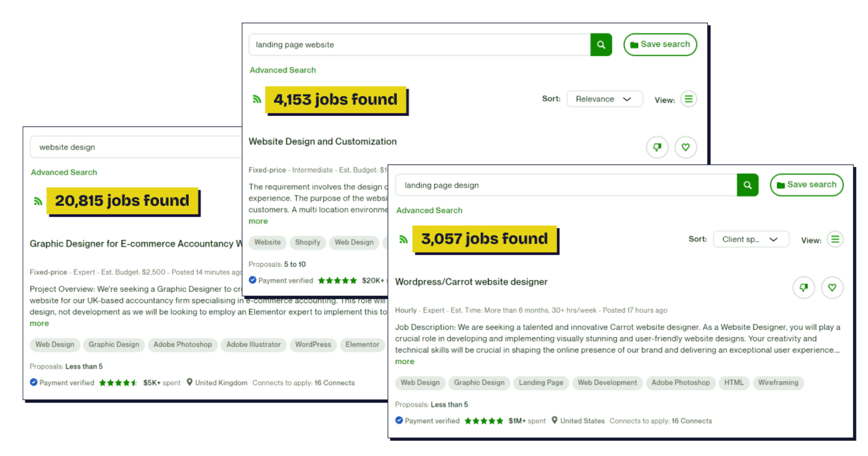Select the Shopify skill tag

coord(307,243)
